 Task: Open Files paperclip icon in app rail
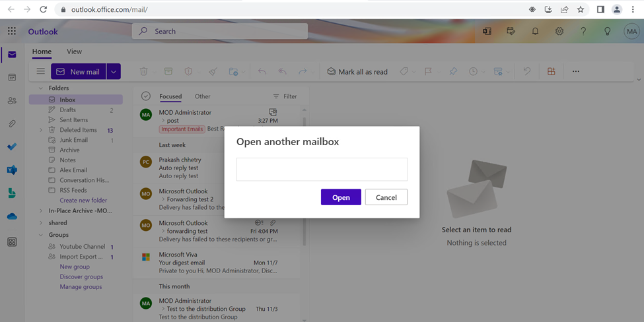point(12,123)
